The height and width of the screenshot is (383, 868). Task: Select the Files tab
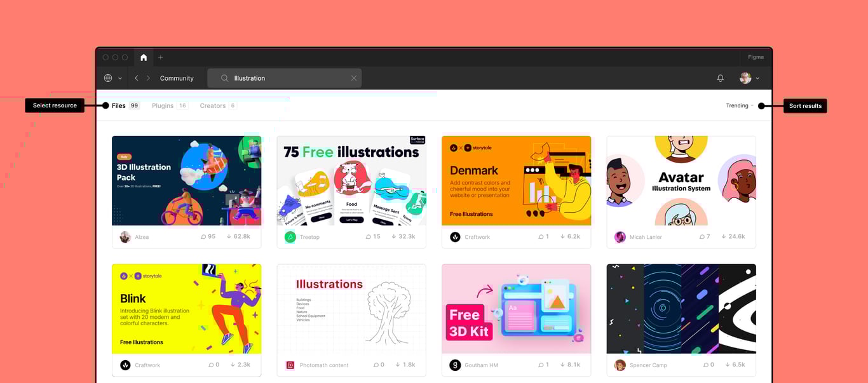click(125, 105)
